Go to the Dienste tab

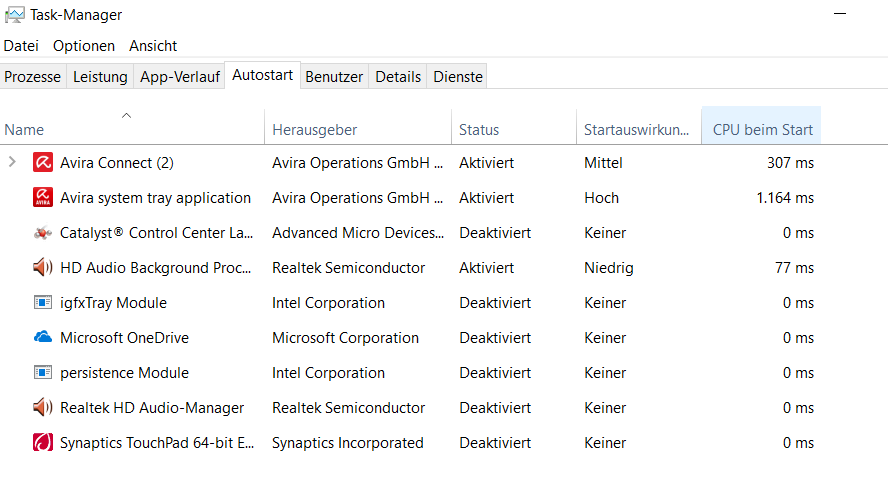pyautogui.click(x=458, y=77)
